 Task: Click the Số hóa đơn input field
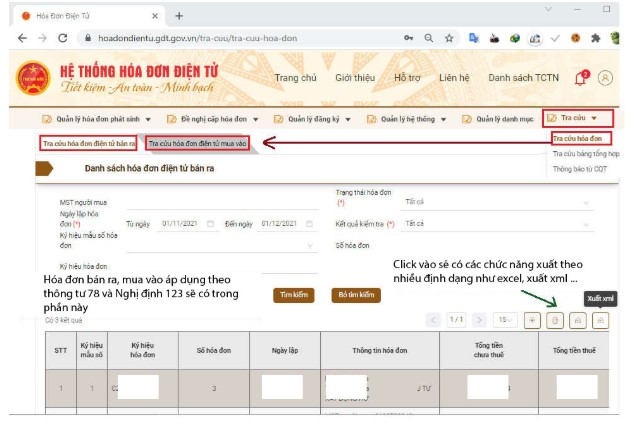pos(497,245)
